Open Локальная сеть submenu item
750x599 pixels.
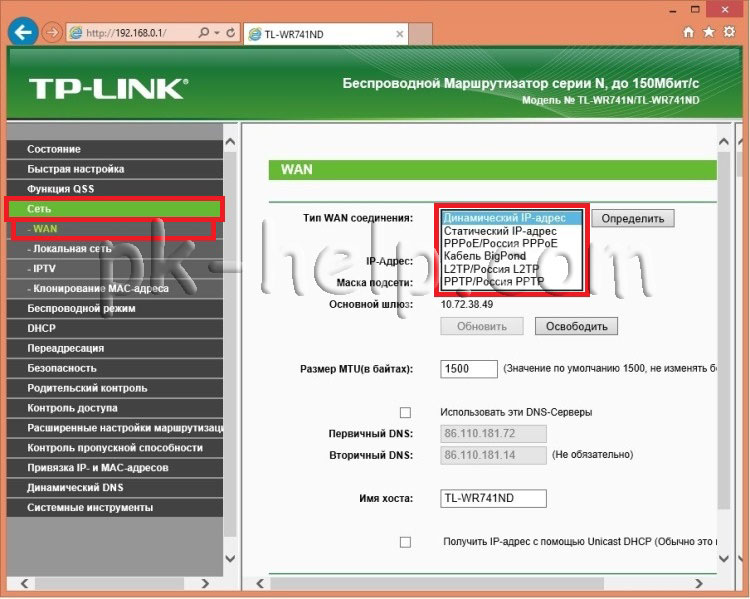pyautogui.click(x=115, y=249)
